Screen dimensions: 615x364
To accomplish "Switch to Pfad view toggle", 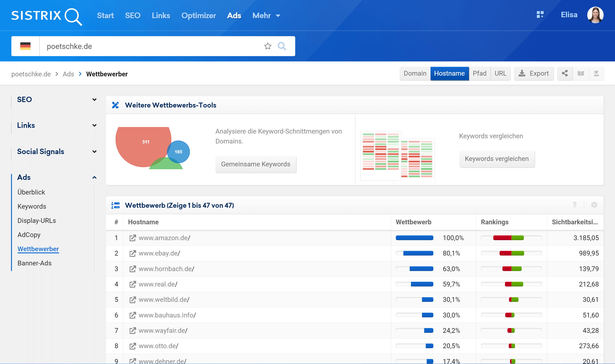I will [x=479, y=73].
